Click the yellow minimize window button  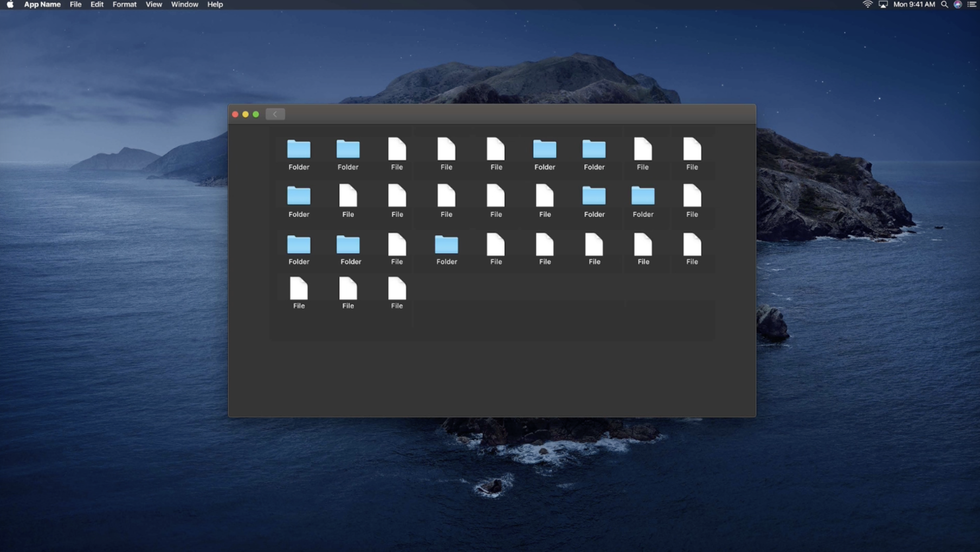point(246,114)
